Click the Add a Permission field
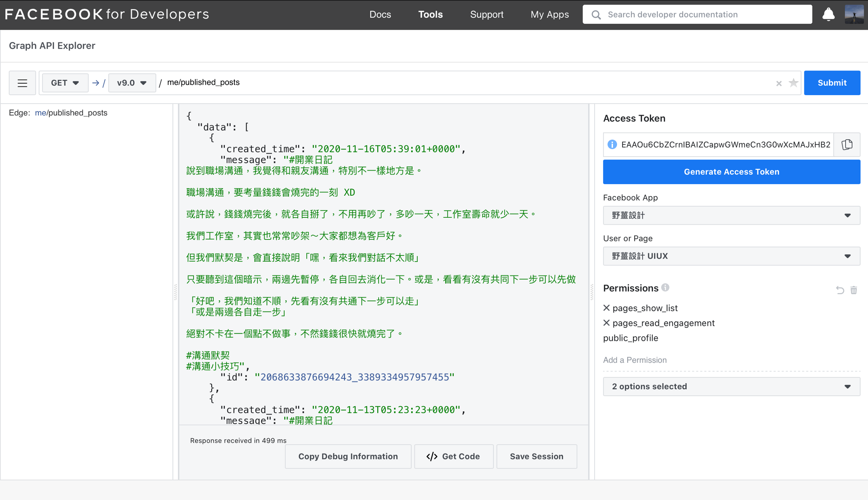868x500 pixels. (731, 360)
